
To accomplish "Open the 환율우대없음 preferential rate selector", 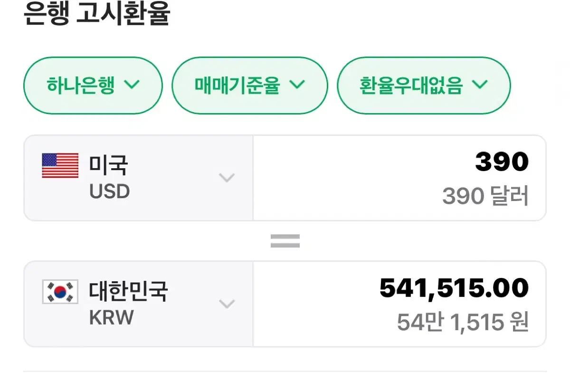I will pyautogui.click(x=423, y=86).
